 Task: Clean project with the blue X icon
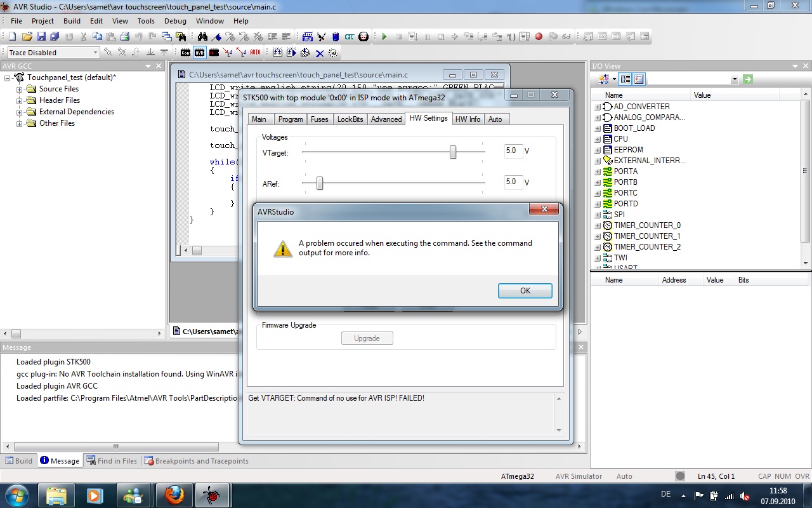coord(320,52)
